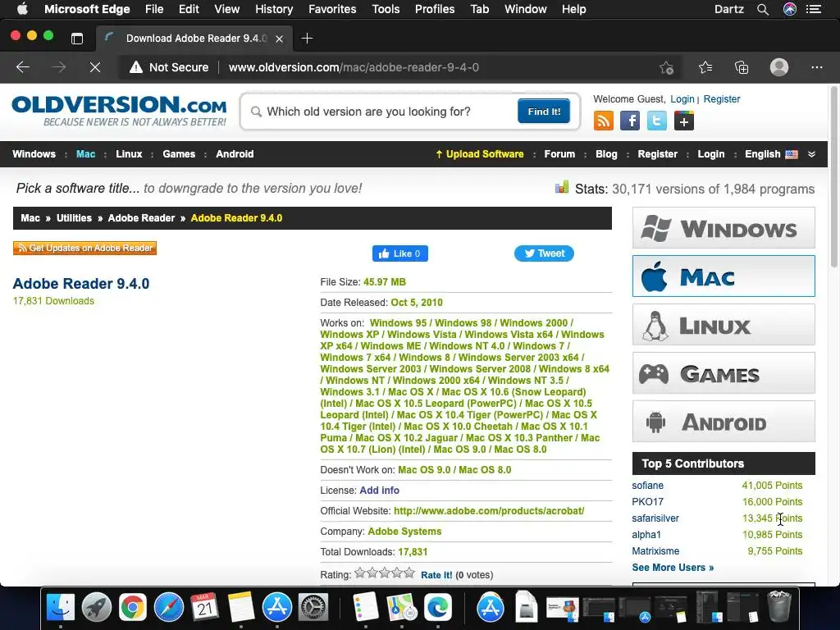The width and height of the screenshot is (840, 630).
Task: Click Utilities in the breadcrumb
Action: tap(74, 218)
